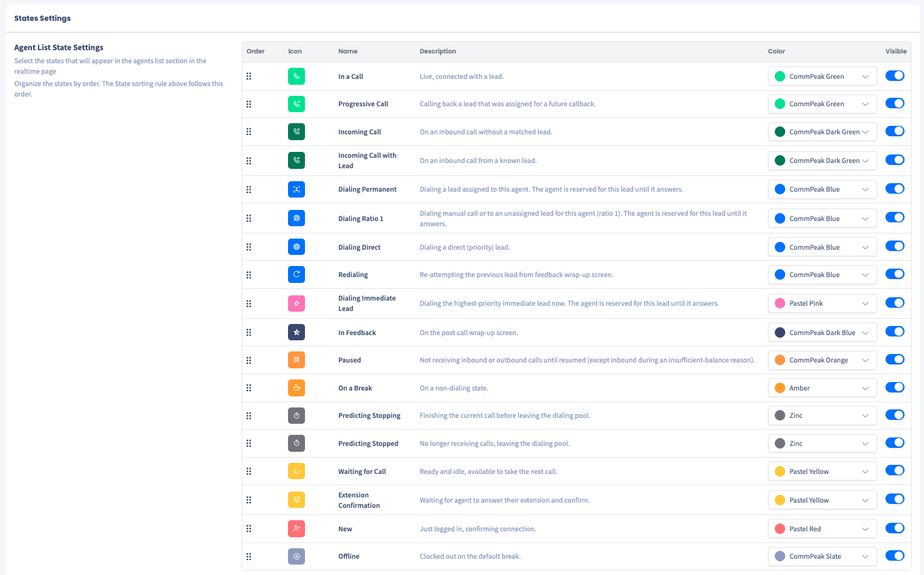Grab the Redialing row drag handle
This screenshot has width=924, height=575.
click(249, 274)
